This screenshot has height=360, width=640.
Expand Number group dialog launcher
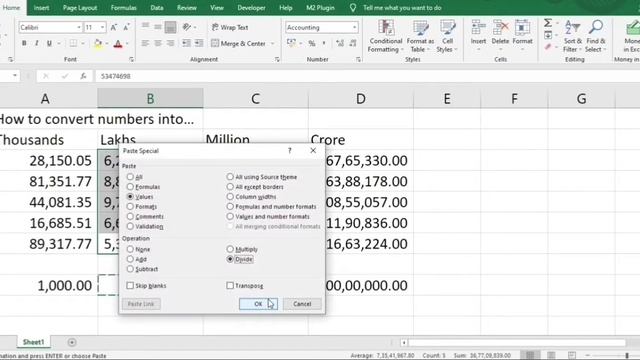[x=358, y=60]
